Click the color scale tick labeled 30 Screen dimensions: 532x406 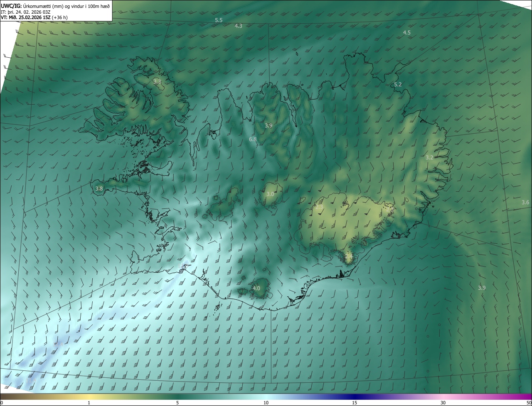[x=443, y=403]
